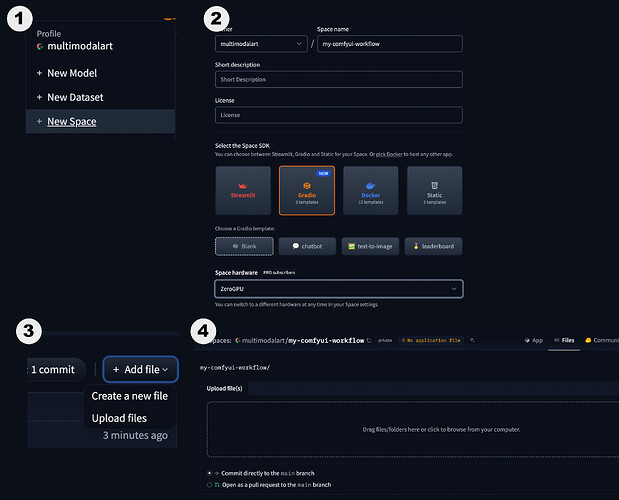Choose the chatbot Gradio template
619x500 pixels.
click(306, 246)
